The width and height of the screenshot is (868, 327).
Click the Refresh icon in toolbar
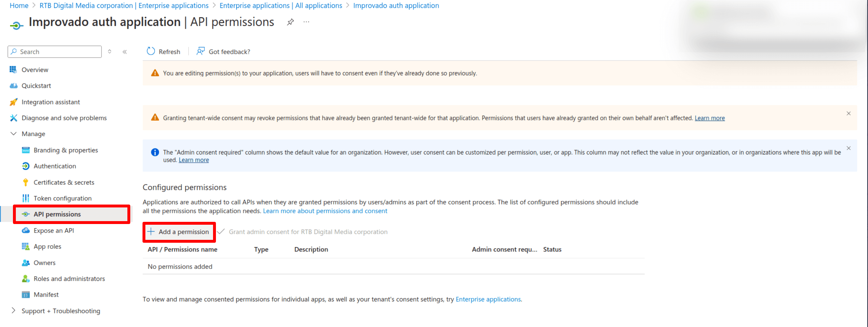click(151, 51)
